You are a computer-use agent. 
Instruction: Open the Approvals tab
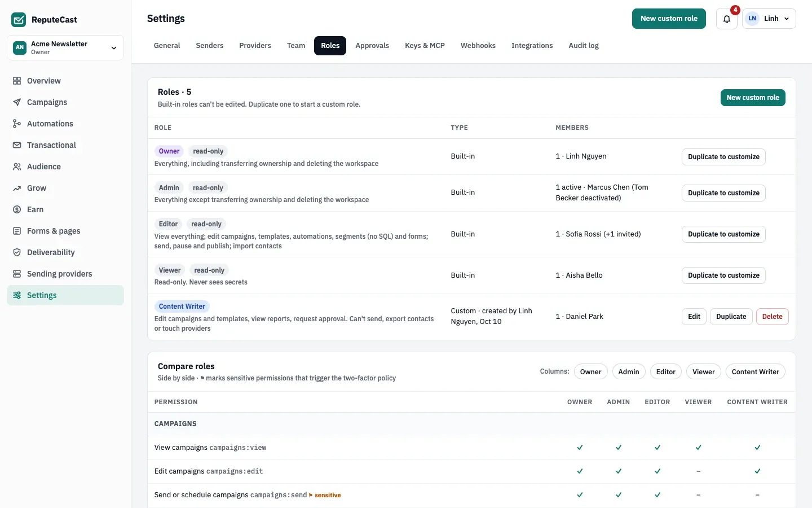[x=372, y=46]
